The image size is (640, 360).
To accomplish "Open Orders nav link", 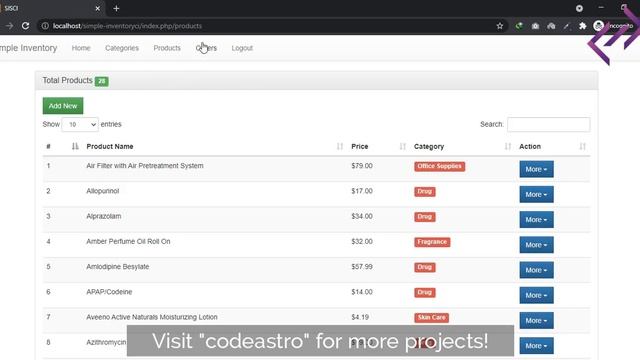I will pos(206,48).
